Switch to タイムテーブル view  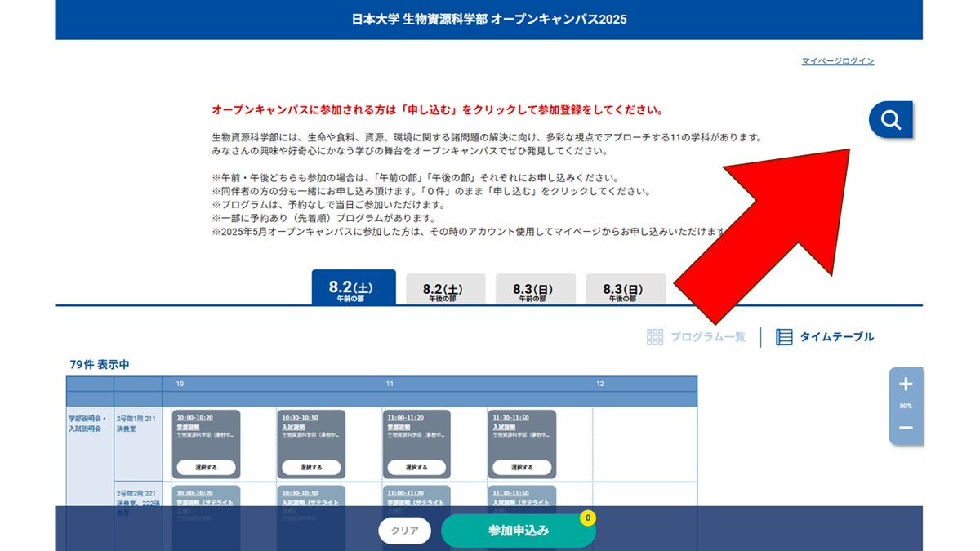(x=825, y=337)
